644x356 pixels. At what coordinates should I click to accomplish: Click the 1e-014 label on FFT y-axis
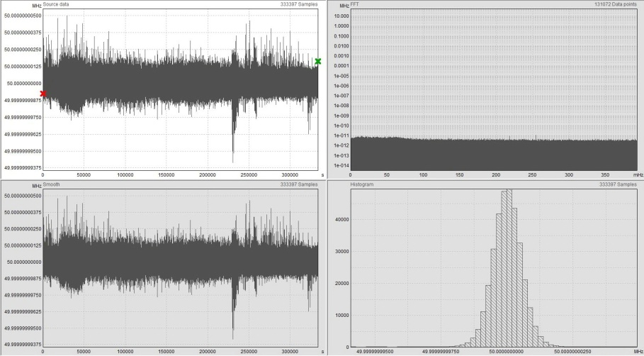click(x=341, y=166)
